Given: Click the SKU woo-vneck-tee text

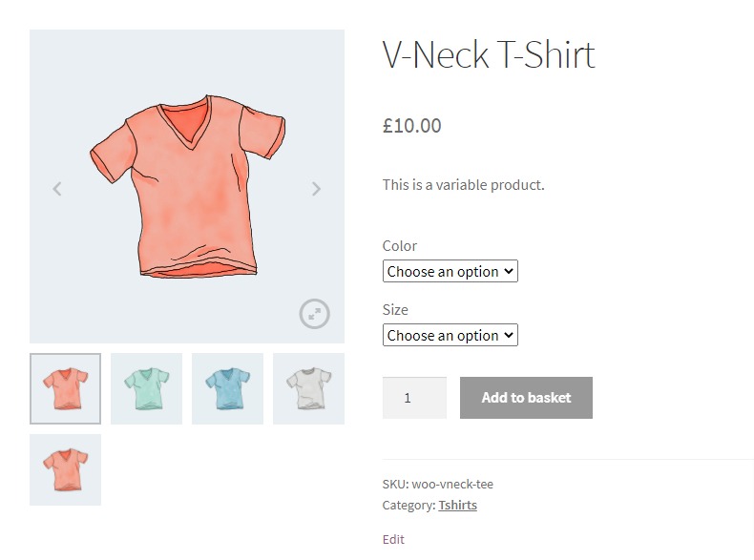Looking at the screenshot, I should coord(438,485).
